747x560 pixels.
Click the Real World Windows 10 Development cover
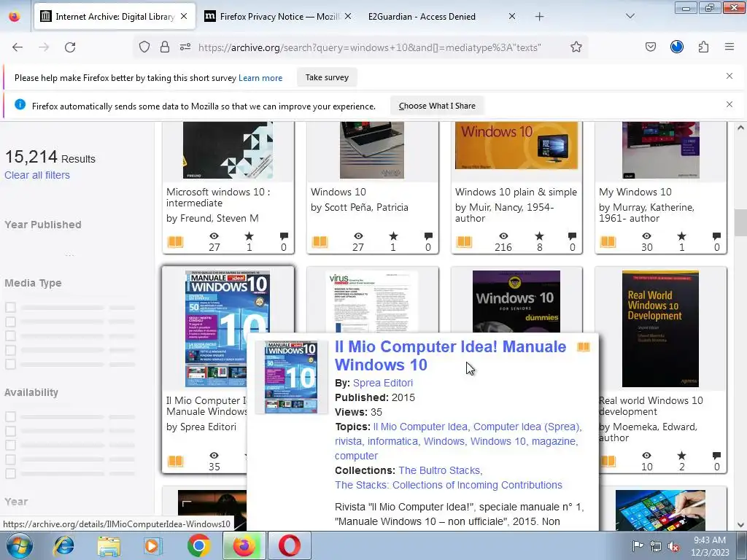(660, 329)
